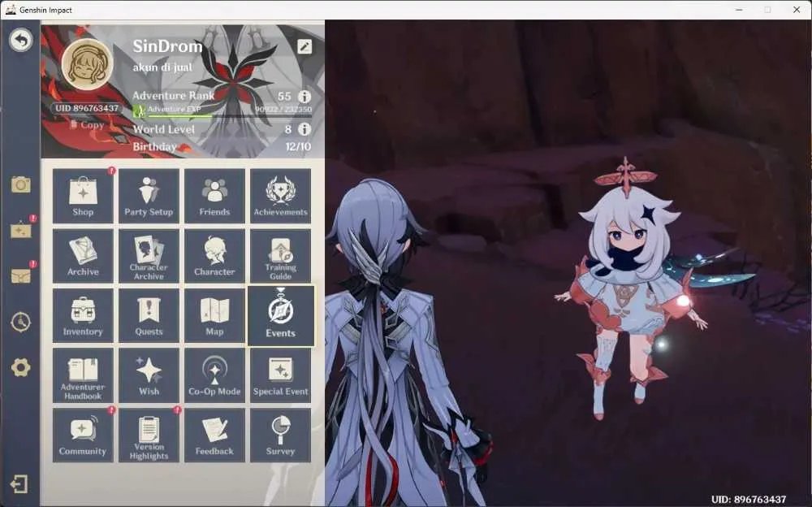Open Character Archive
The image size is (812, 507).
point(149,256)
